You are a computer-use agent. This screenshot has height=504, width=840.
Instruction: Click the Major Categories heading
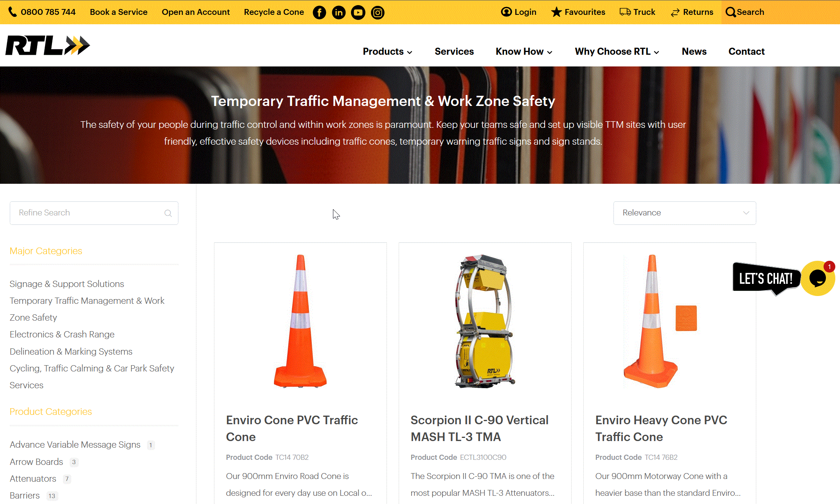46,251
